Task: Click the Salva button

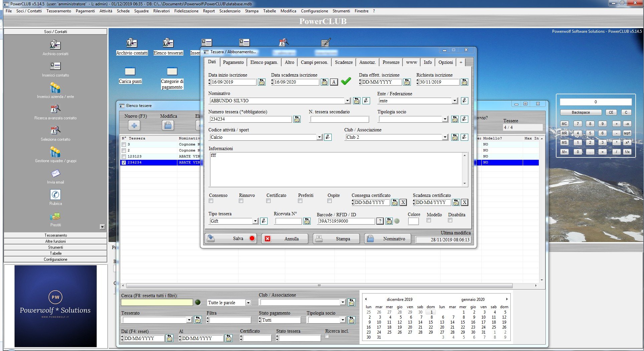Action: [231, 239]
